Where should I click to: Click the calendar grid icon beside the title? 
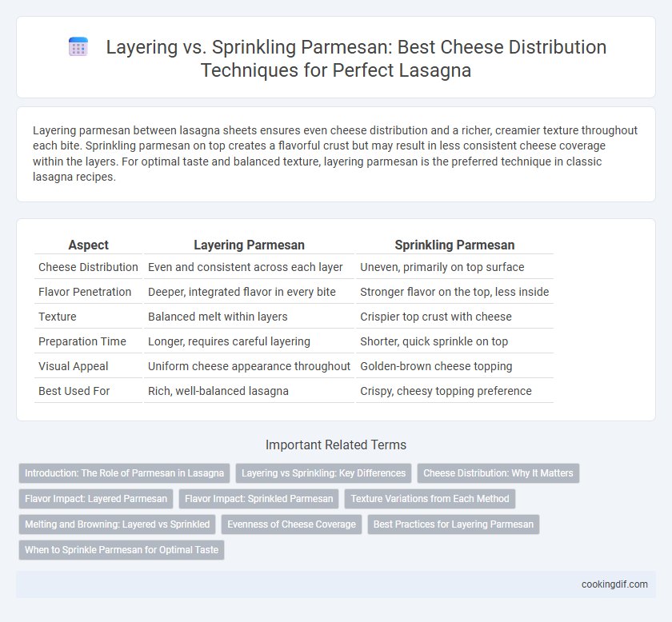pyautogui.click(x=78, y=46)
